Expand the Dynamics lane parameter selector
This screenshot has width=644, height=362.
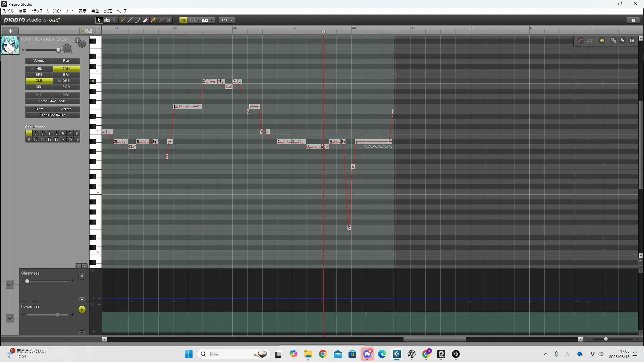tap(10, 318)
